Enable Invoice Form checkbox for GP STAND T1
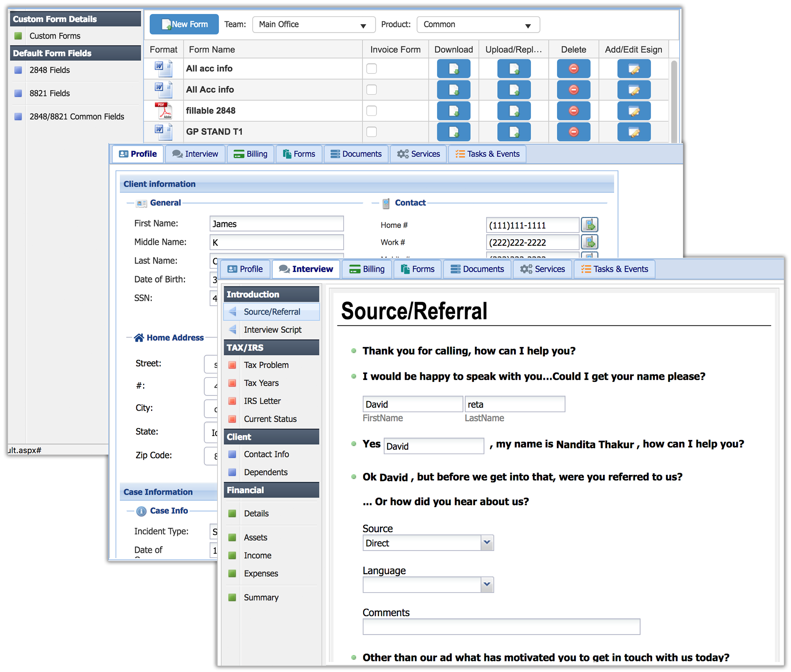The image size is (791, 672). 371,132
